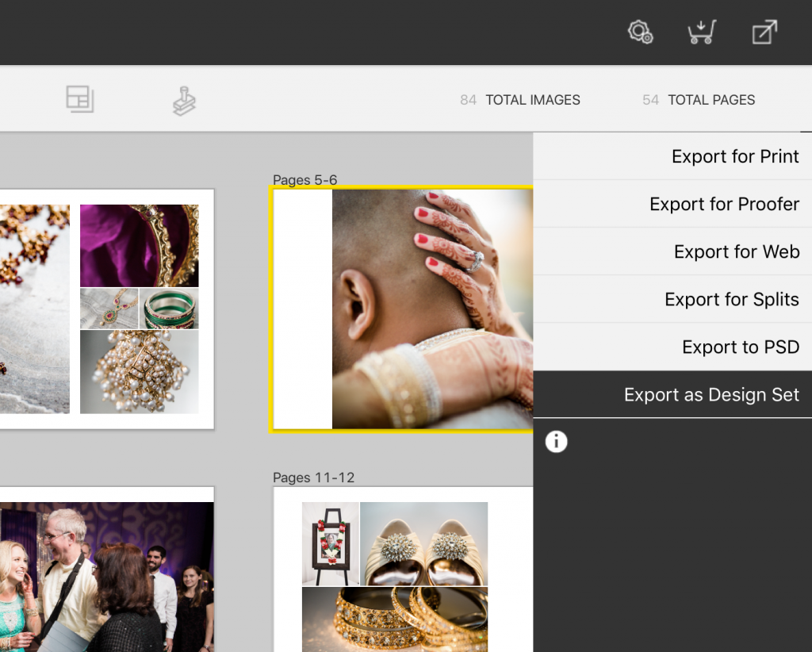The image size is (812, 652).
Task: Click the info icon below export menu
Action: point(556,442)
